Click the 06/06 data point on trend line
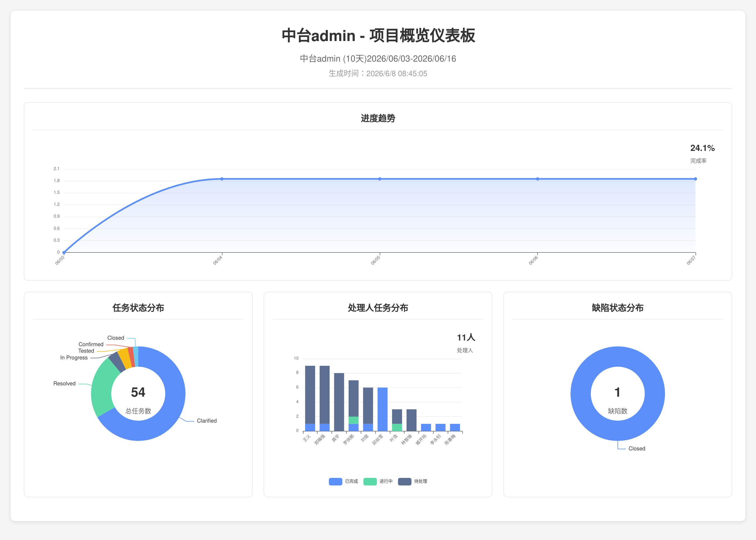Viewport: 756px width, 540px height. click(x=537, y=179)
